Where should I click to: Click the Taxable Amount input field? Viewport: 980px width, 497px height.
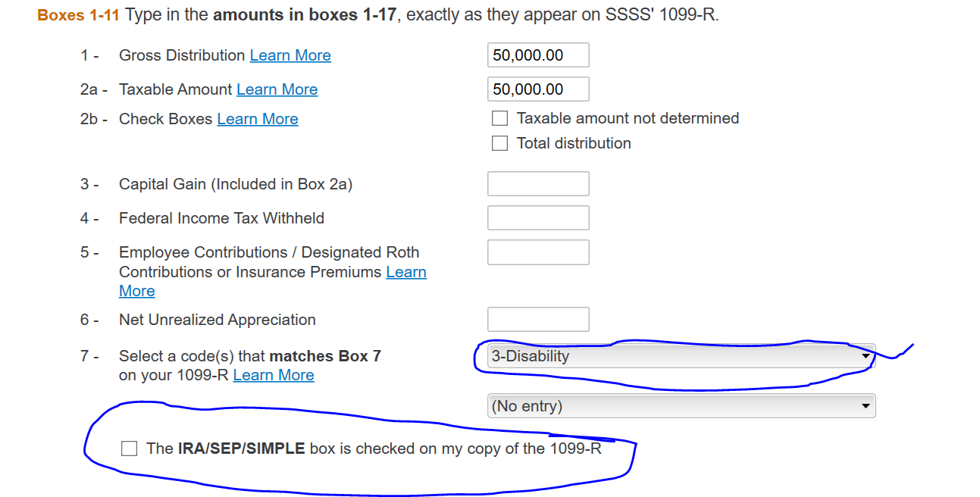538,89
